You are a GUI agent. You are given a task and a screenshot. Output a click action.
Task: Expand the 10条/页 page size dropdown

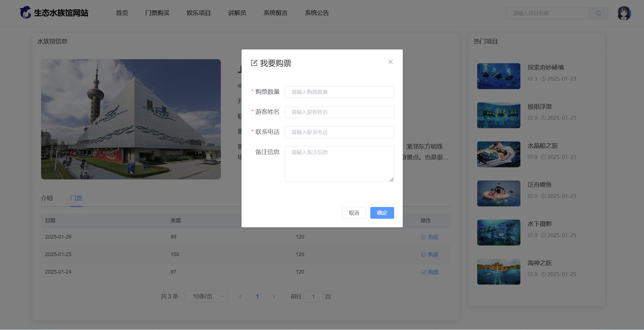pyautogui.click(x=206, y=296)
